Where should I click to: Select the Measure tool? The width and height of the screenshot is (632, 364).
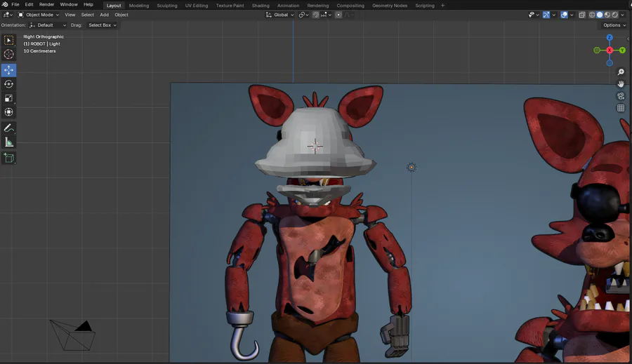[x=8, y=142]
